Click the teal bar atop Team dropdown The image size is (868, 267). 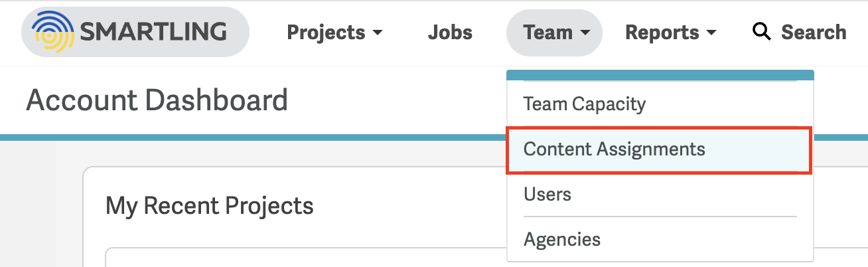click(660, 74)
